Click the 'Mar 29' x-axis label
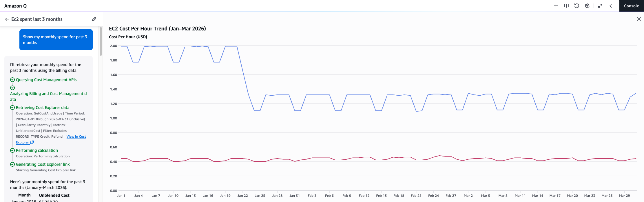This screenshot has height=202, width=644. click(624, 196)
